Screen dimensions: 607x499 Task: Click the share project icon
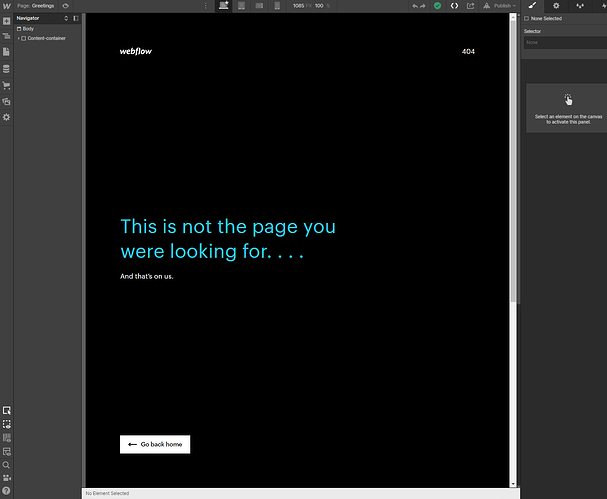470,6
